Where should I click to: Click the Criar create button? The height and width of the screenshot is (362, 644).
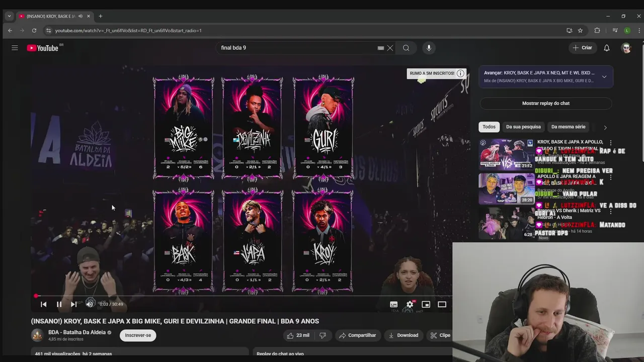[583, 48]
